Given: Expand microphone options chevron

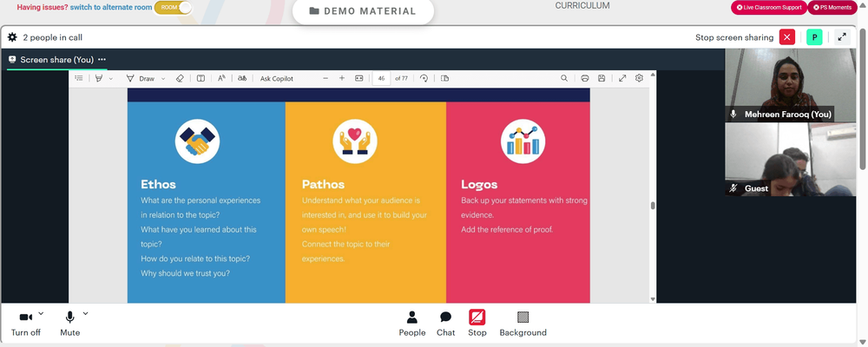Looking at the screenshot, I should pos(85,313).
